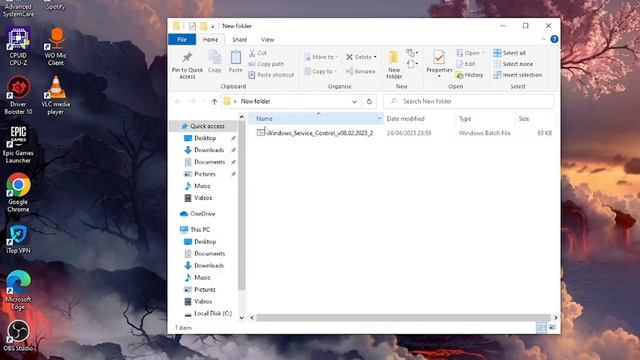640x360 pixels.
Task: Switch to Large icons view layout icon
Action: pyautogui.click(x=552, y=327)
